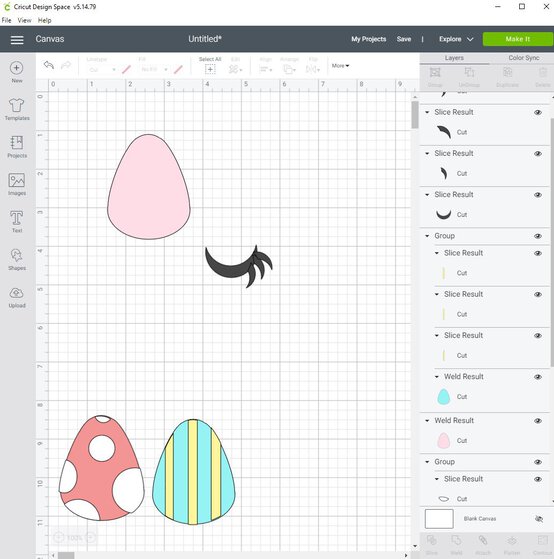Viewport: 554px width, 559px height.
Task: Hide the cyan egg Weld Result layer
Action: [x=538, y=377]
